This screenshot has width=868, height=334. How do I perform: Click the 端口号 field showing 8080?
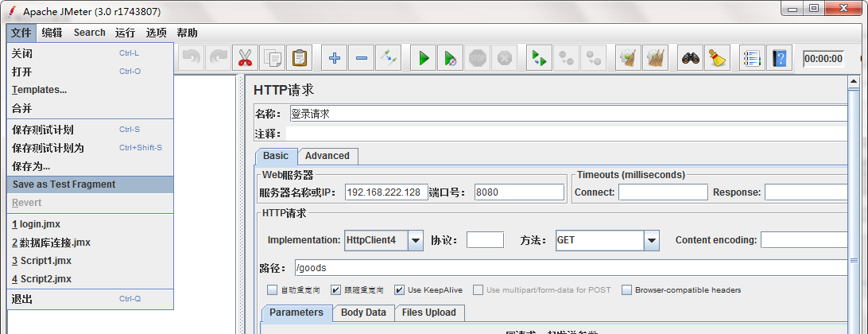(519, 192)
